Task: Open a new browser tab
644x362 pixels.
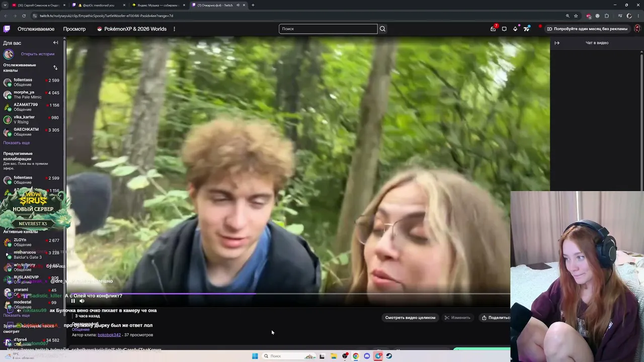Action: point(253,5)
